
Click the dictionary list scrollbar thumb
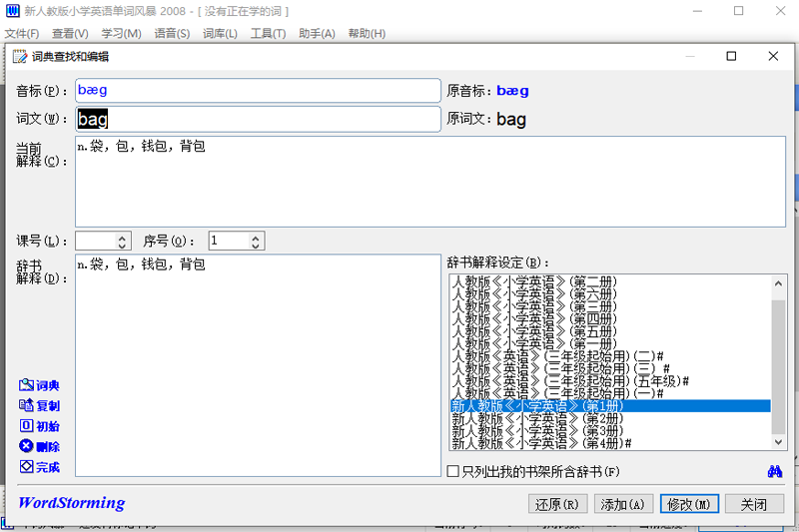click(778, 366)
